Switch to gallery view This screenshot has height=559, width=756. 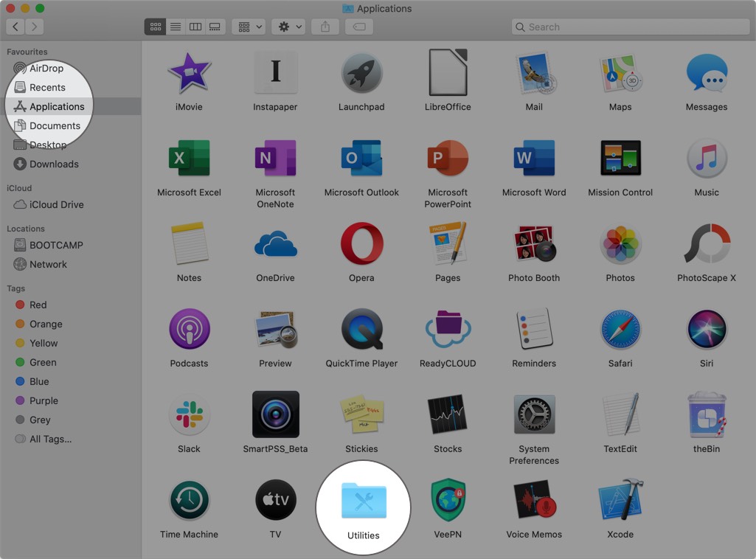tap(215, 27)
